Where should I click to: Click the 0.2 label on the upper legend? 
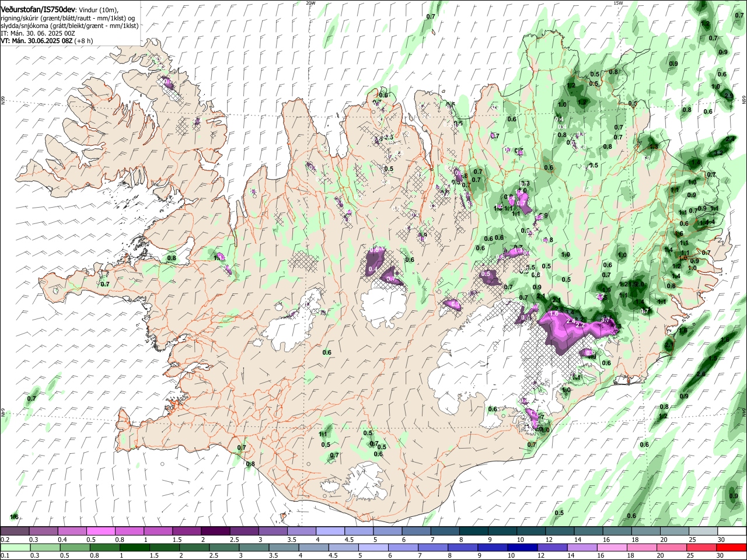click(x=5, y=540)
